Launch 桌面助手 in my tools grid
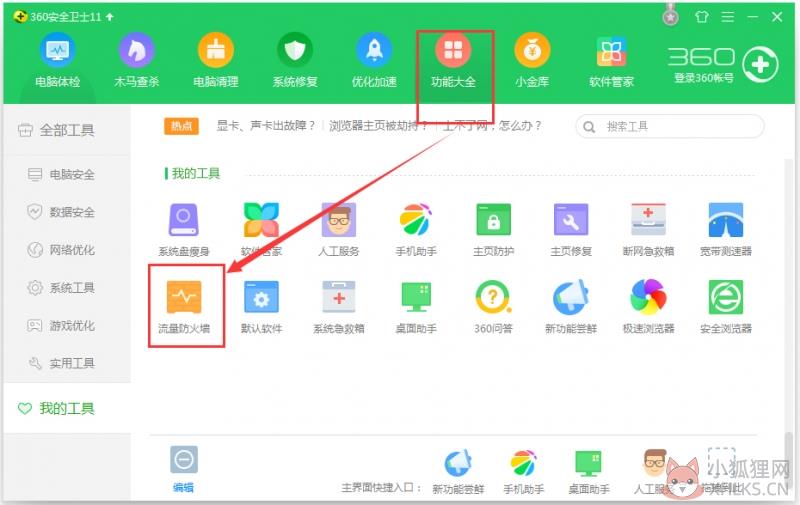Viewport: 800px width, 505px height. (x=416, y=307)
